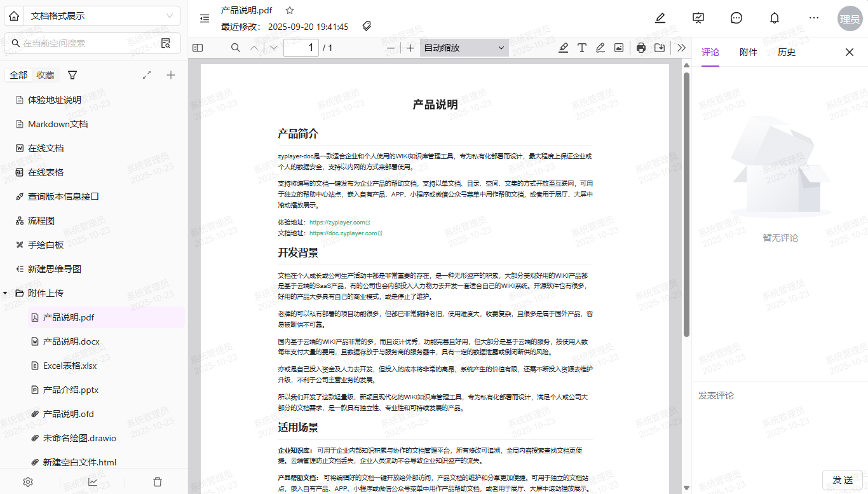The width and height of the screenshot is (868, 494).
Task: Click the tag icon next to modification time
Action: (x=367, y=26)
